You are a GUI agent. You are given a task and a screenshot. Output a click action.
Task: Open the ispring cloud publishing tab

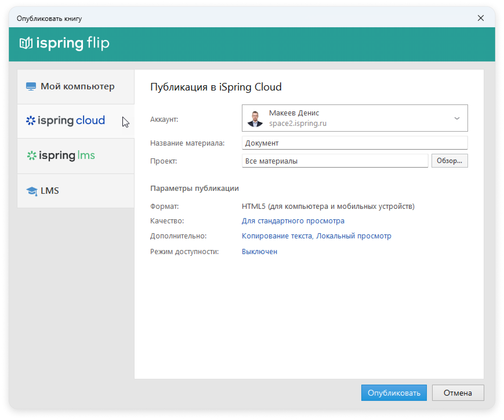click(76, 121)
